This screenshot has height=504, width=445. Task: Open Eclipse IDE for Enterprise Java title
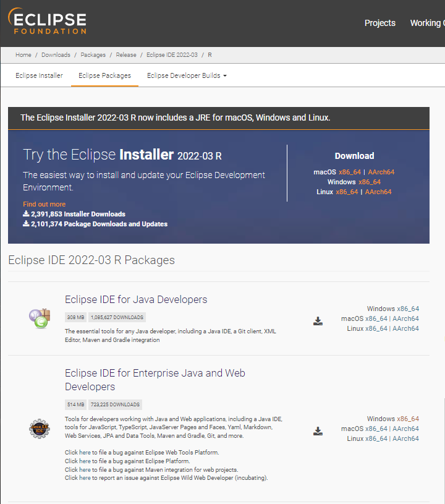coord(155,380)
